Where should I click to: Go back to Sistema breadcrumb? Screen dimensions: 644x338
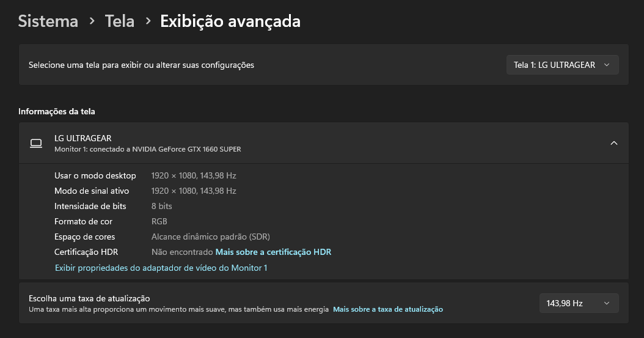[x=48, y=21]
